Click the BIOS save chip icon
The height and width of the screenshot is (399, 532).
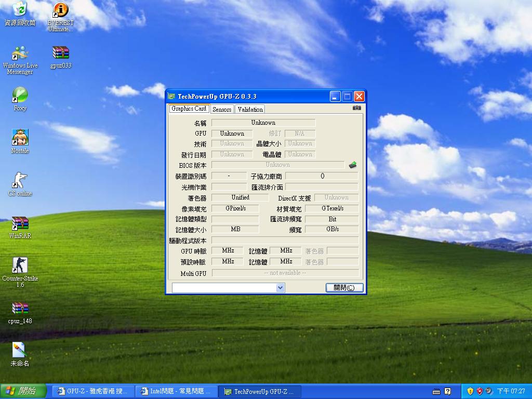[353, 165]
